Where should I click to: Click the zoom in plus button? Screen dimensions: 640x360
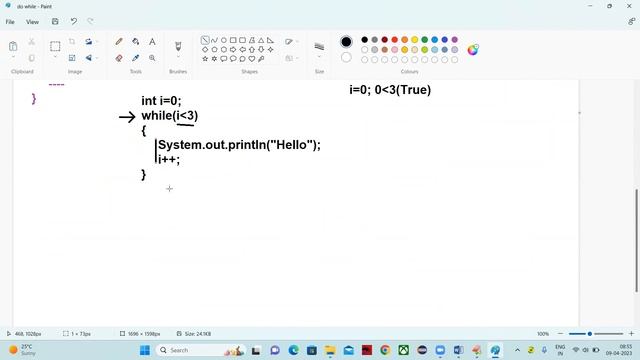click(631, 333)
